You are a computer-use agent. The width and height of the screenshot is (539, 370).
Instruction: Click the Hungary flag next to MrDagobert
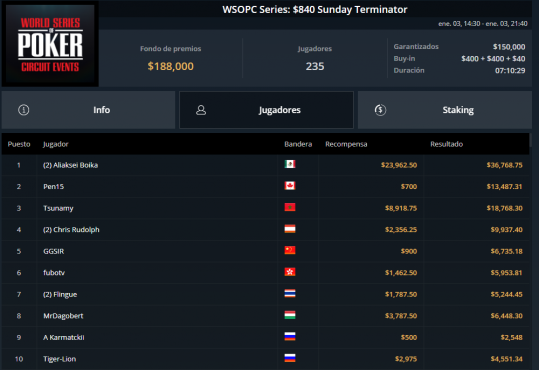[x=290, y=315]
